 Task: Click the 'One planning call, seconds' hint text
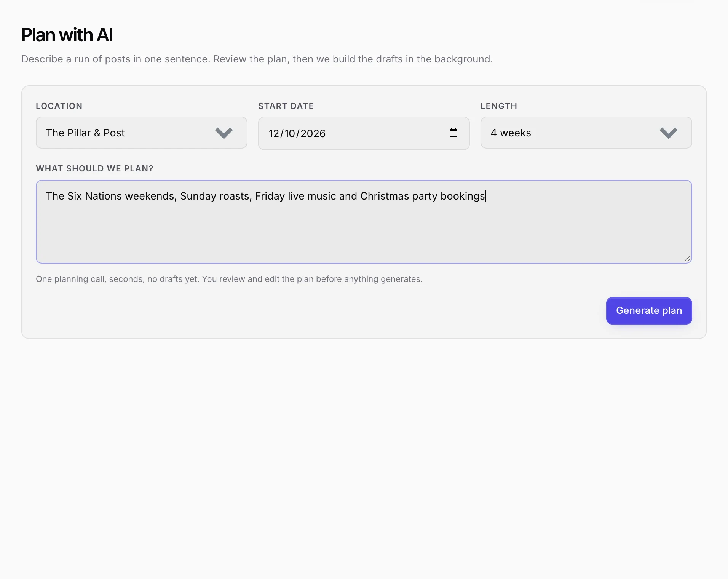tap(229, 279)
